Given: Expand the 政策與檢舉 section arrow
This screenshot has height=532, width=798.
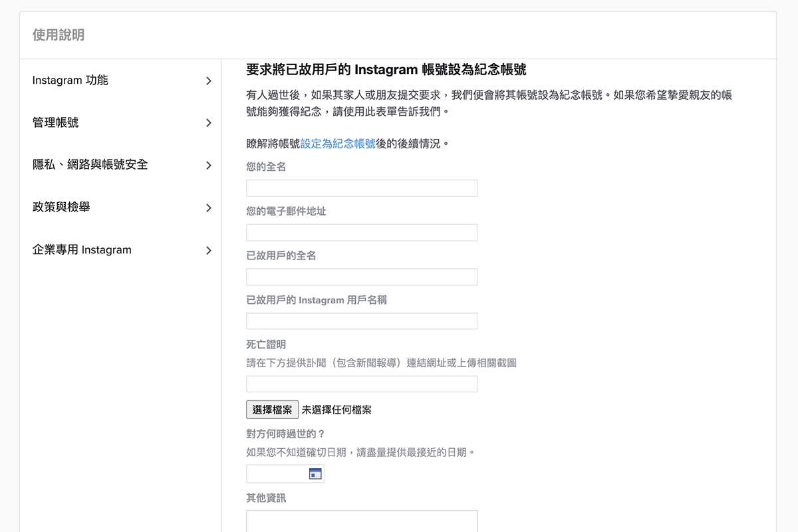Looking at the screenshot, I should 208,207.
